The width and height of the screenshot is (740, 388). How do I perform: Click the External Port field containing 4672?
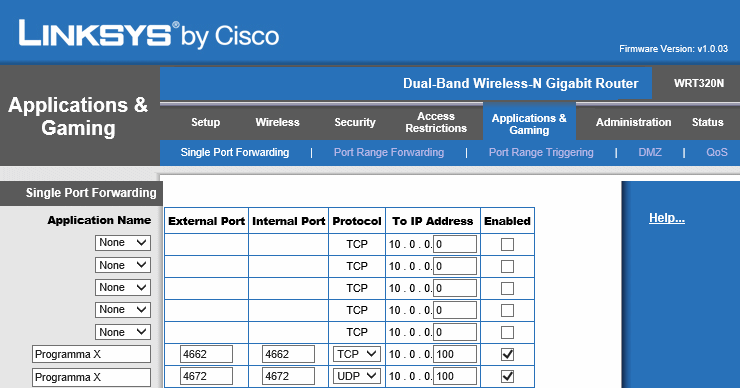[206, 376]
